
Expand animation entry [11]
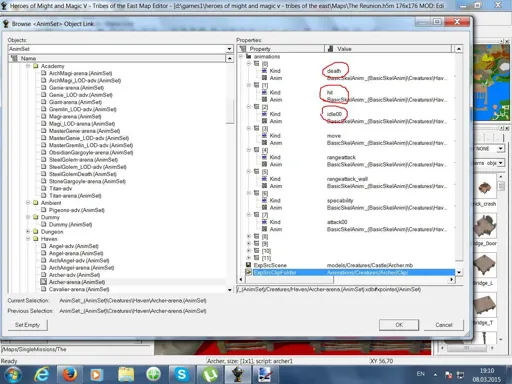249,258
